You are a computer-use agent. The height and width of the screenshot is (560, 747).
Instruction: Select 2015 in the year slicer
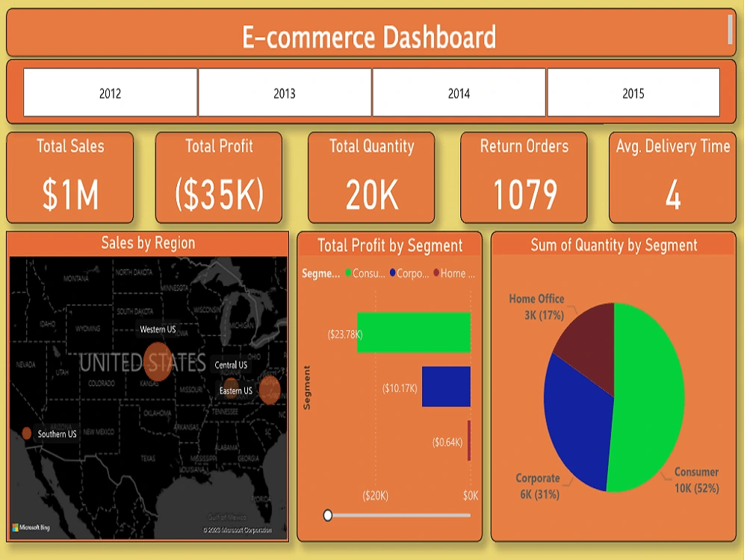[633, 93]
